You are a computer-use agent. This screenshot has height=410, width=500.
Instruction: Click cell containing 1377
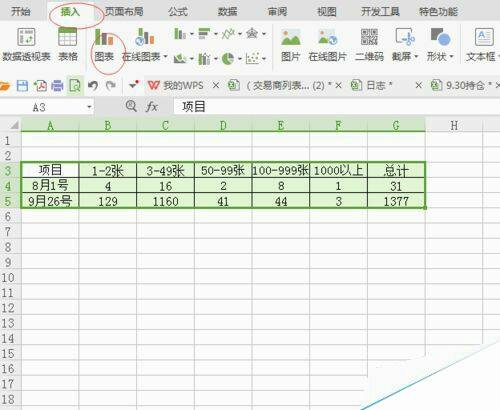coord(396,201)
